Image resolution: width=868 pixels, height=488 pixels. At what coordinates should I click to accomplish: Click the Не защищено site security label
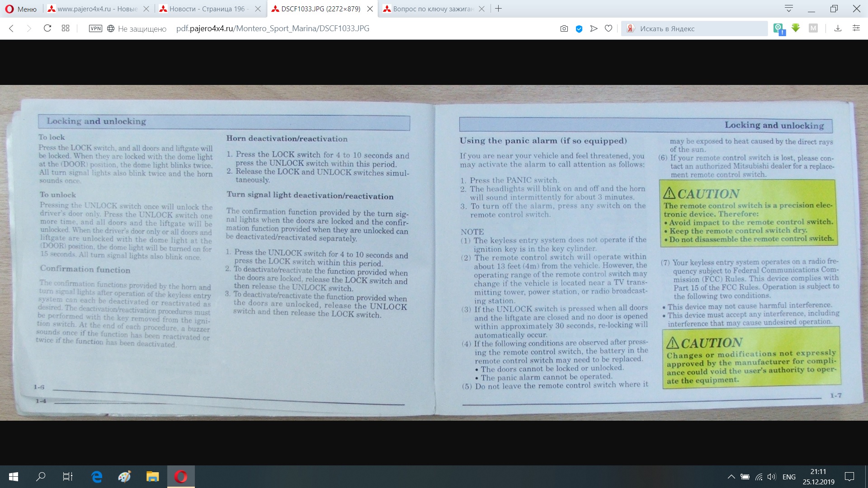point(142,28)
